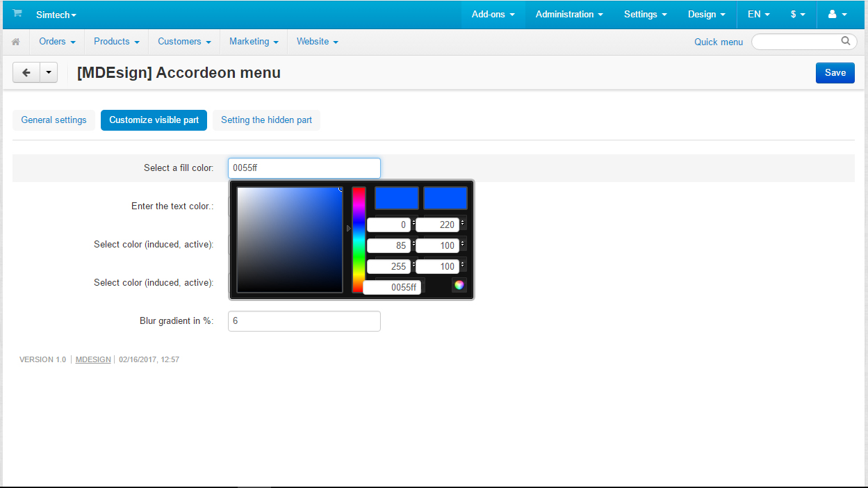This screenshot has height=488, width=868.
Task: Click the rainbow hue slider bar
Action: tap(359, 240)
